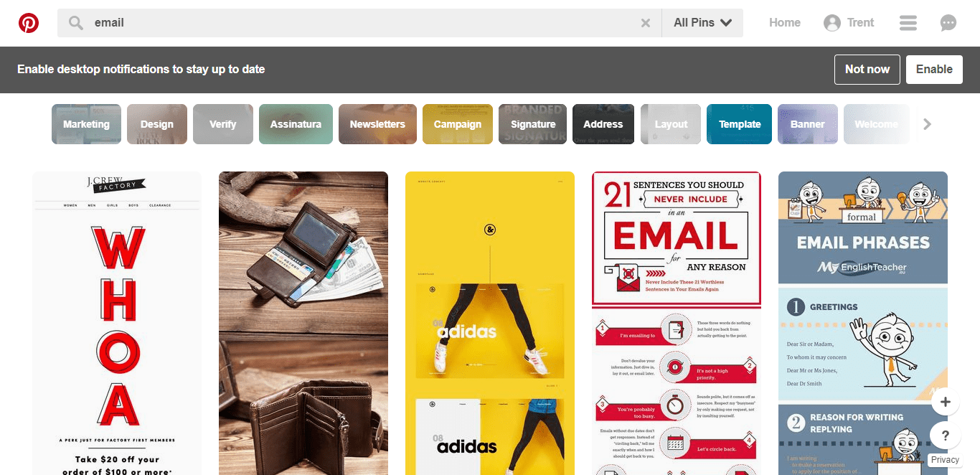The image size is (980, 475).
Task: Pick the teal Template chip
Action: click(x=740, y=124)
